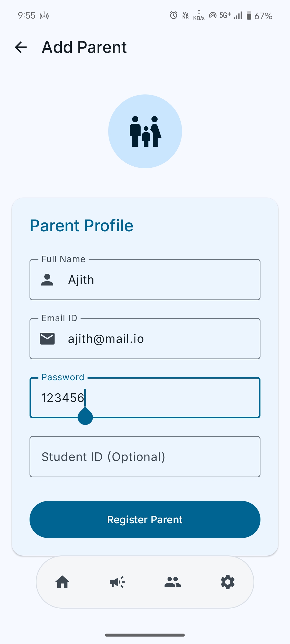Select the Add Parent title text
This screenshot has height=644, width=290.
(84, 47)
